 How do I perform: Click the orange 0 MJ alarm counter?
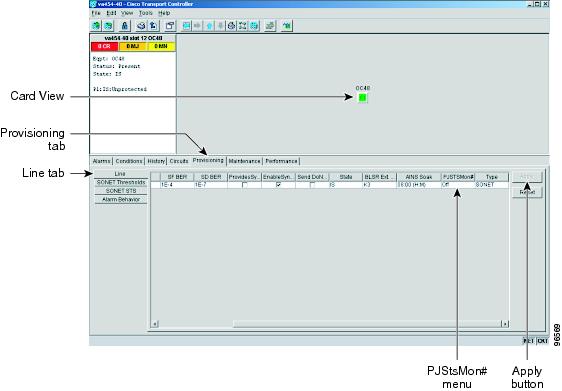[133, 47]
